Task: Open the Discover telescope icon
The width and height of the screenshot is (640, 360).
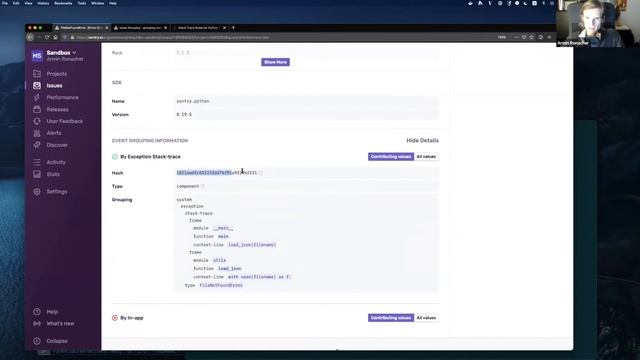Action: [x=37, y=145]
